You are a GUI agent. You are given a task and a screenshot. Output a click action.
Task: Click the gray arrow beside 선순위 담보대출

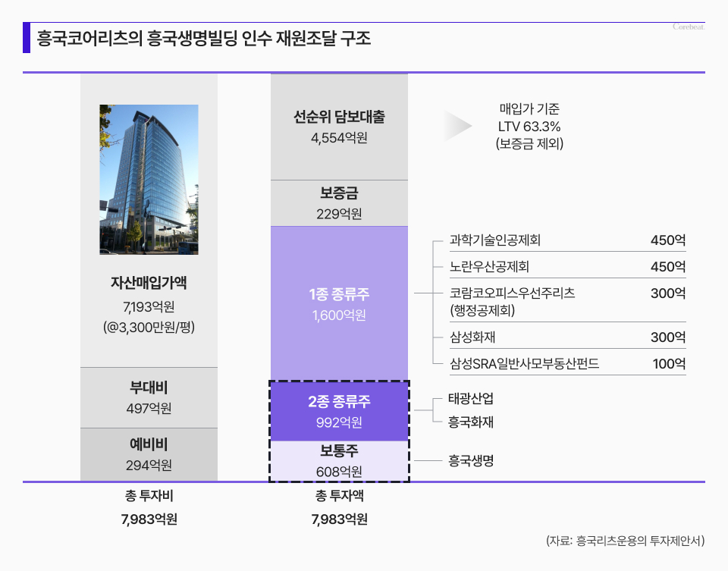pos(459,127)
